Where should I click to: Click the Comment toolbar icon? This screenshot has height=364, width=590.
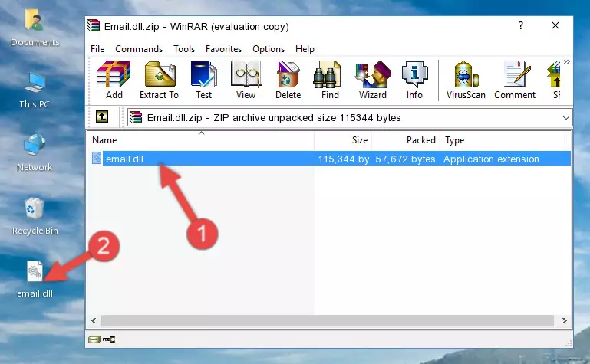515,80
